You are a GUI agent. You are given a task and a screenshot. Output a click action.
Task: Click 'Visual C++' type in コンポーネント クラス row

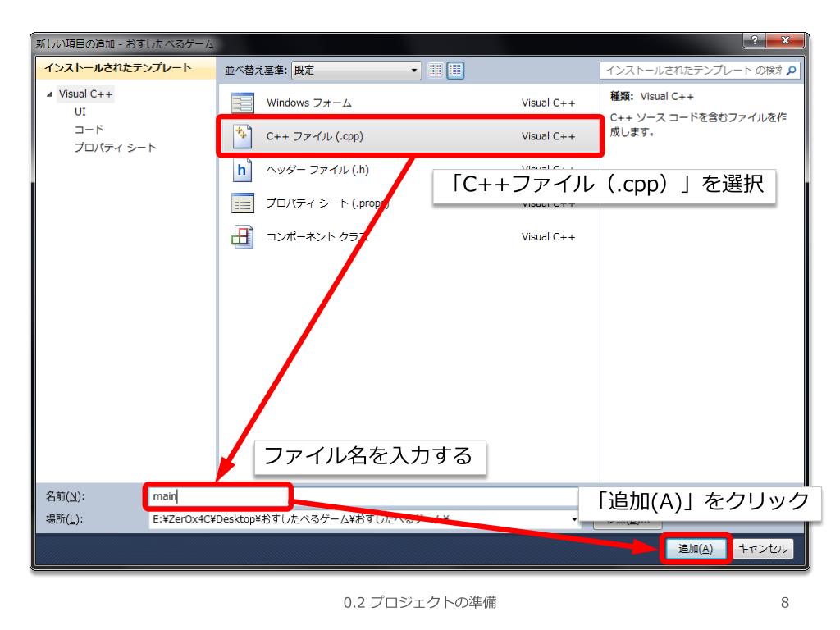click(x=548, y=237)
